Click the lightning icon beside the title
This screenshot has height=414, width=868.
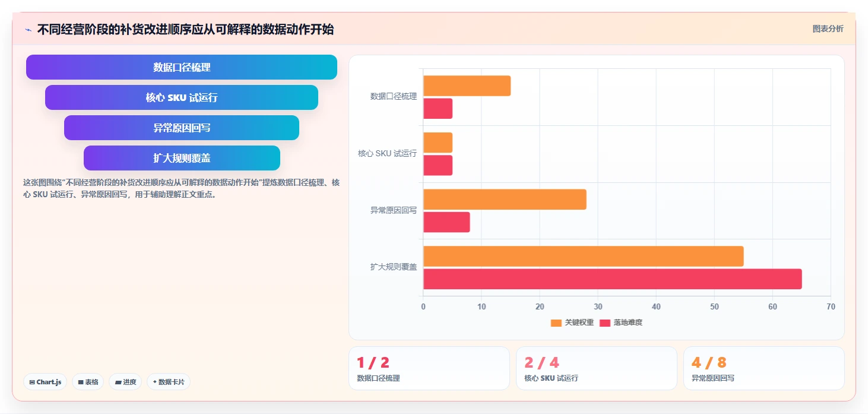[x=28, y=30]
